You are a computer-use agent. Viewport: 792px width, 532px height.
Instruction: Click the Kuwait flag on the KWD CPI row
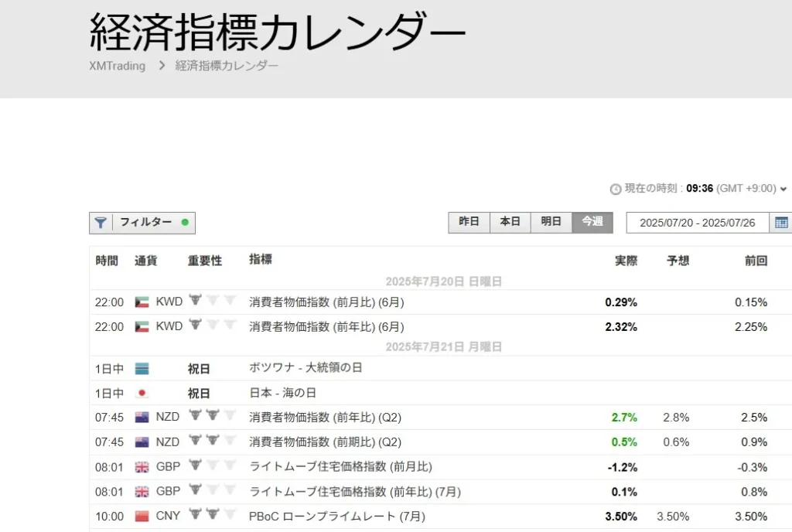point(142,302)
